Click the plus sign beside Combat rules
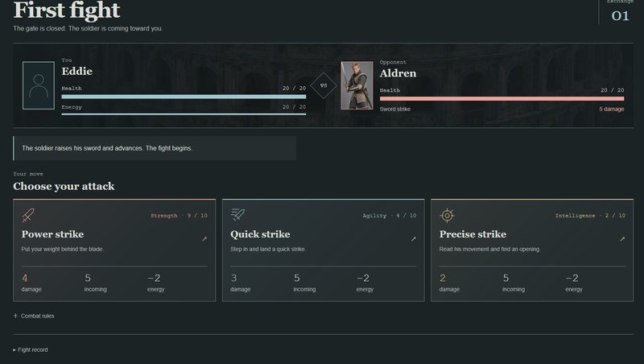Screen dimensions: 644x364 pos(15,316)
